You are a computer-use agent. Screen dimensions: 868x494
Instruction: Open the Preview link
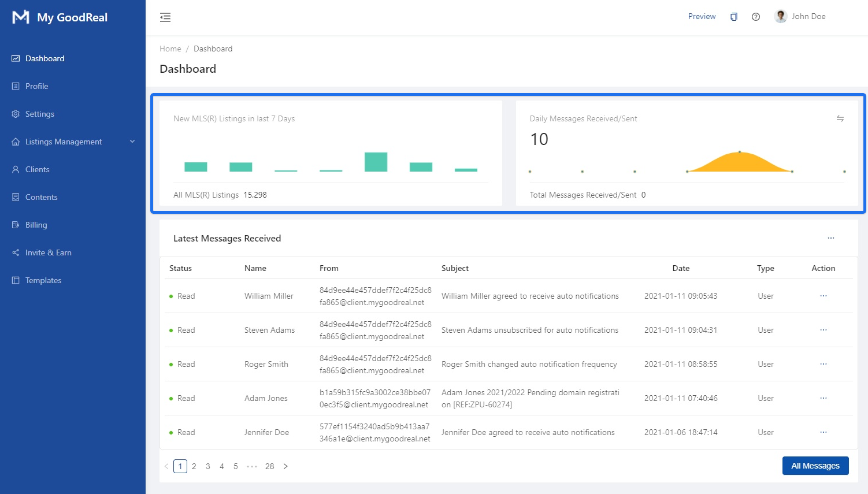coord(702,17)
